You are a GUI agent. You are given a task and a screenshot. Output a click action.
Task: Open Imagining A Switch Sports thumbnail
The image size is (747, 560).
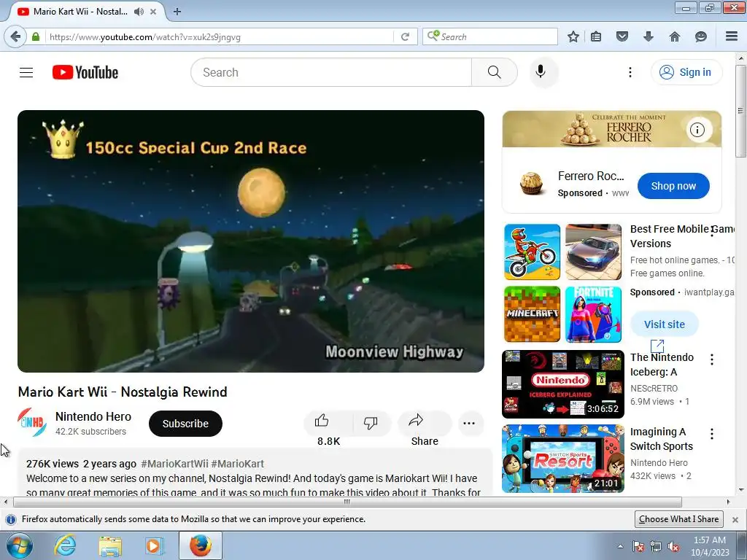click(x=562, y=459)
